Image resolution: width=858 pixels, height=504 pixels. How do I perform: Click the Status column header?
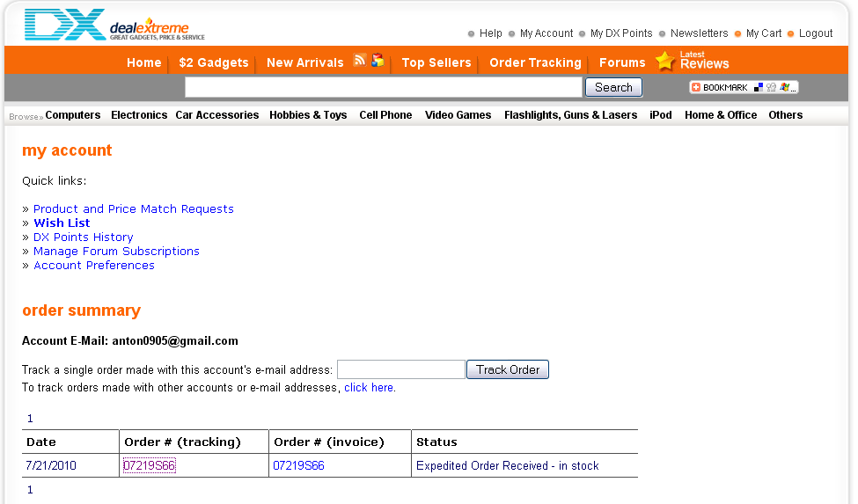(x=436, y=442)
